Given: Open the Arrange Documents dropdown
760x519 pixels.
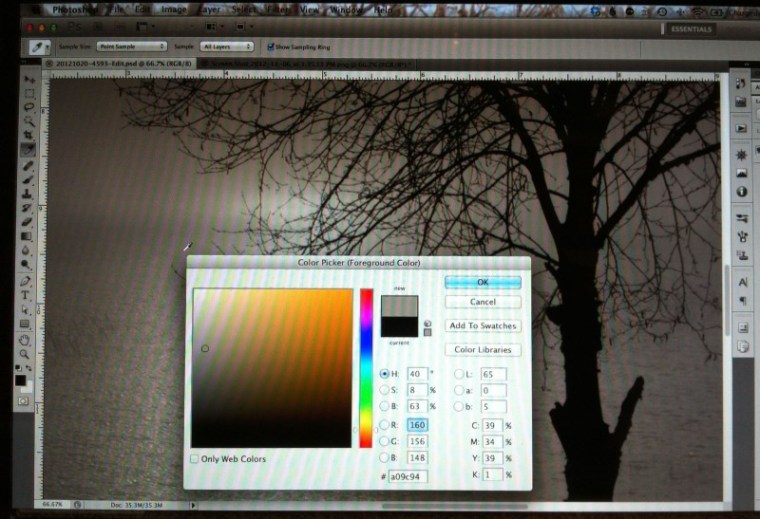Looking at the screenshot, I should point(212,27).
